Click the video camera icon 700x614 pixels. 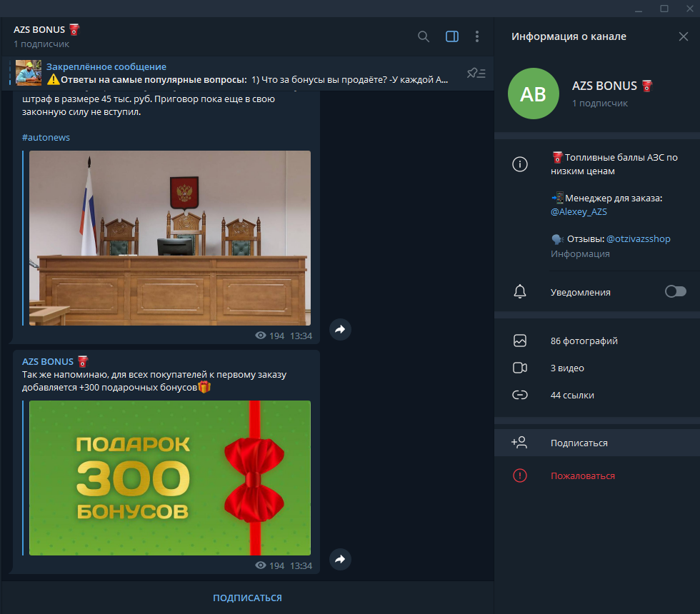(520, 368)
